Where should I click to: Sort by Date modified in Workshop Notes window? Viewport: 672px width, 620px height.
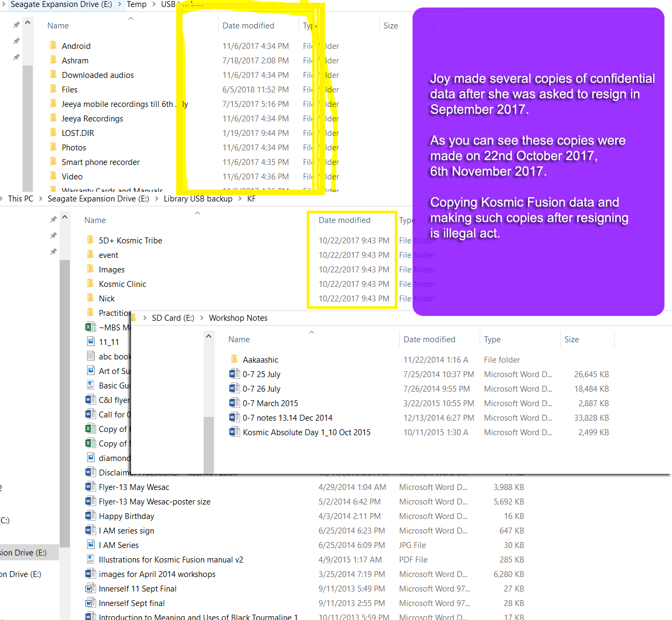[x=429, y=340]
